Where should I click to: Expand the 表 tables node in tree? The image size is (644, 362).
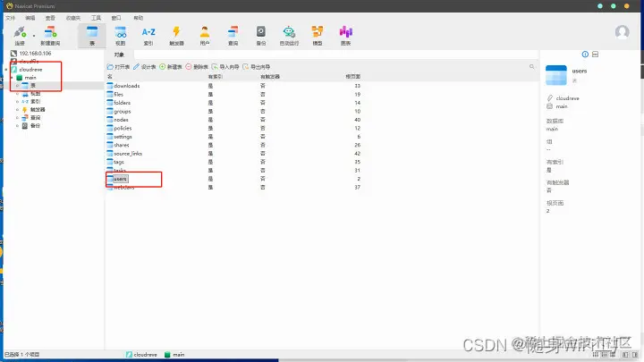pos(17,86)
